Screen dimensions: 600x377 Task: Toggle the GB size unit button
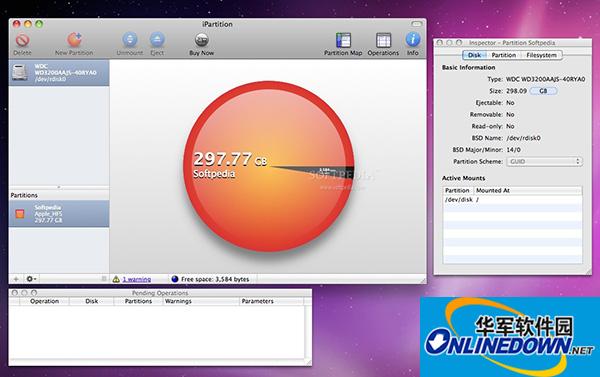point(543,91)
